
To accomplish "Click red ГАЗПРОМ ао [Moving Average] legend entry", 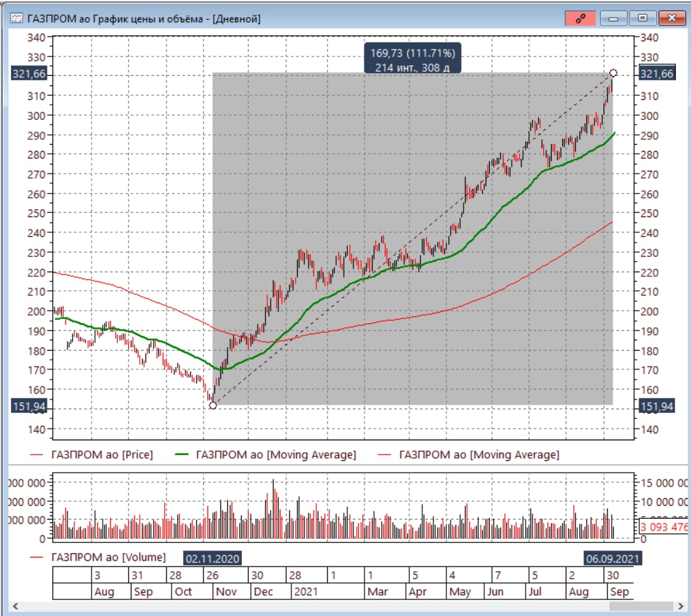I will (468, 455).
